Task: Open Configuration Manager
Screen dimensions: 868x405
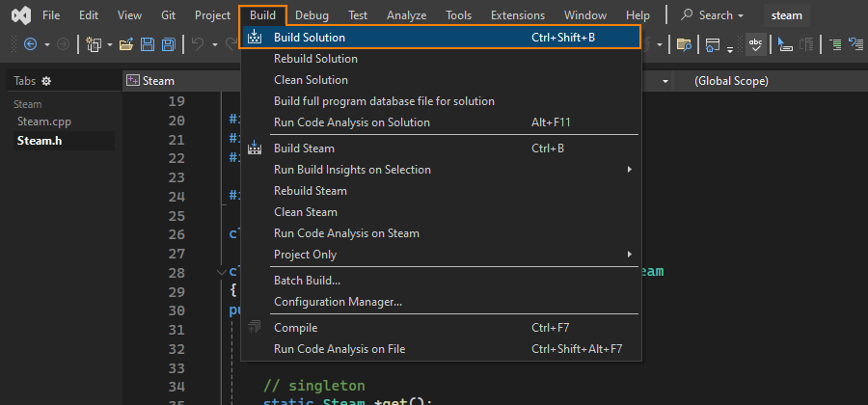Action: click(441, 302)
